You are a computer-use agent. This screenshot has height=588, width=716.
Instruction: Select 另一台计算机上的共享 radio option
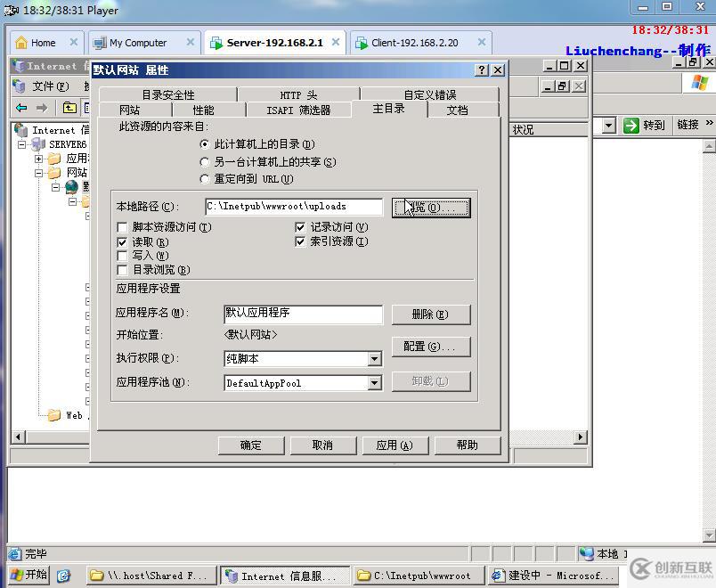(x=205, y=162)
